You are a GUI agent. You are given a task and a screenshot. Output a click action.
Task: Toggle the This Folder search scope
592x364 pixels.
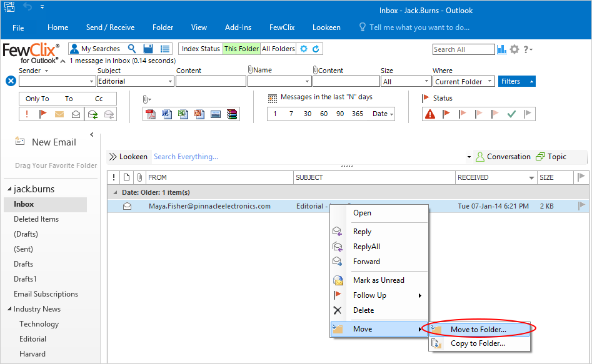point(241,49)
